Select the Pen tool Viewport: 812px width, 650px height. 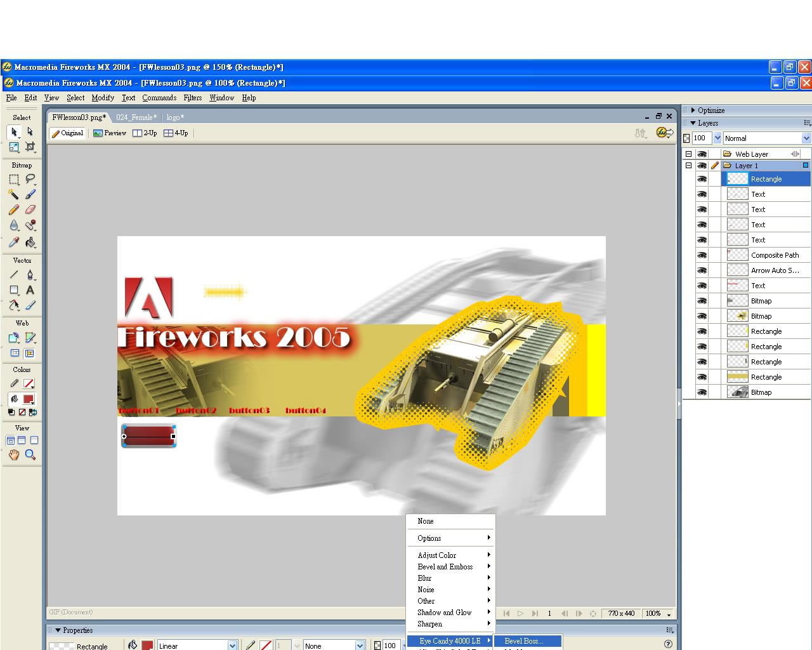pos(30,275)
